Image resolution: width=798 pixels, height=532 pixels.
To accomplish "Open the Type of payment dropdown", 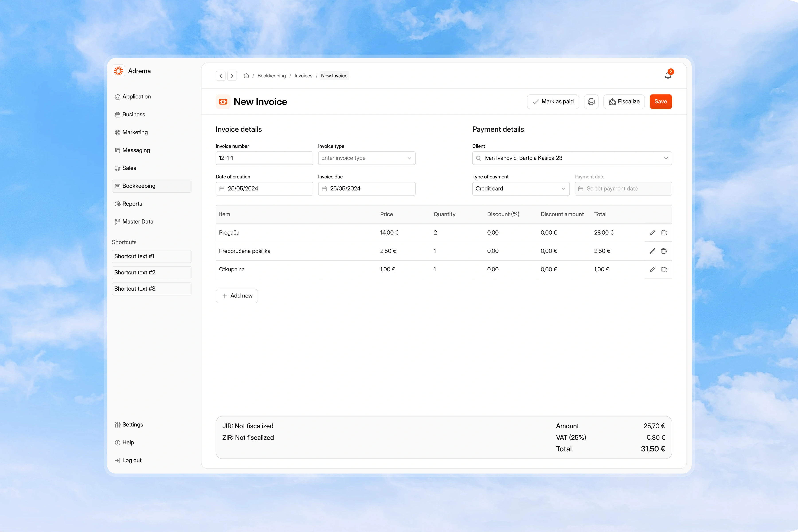I will click(521, 189).
